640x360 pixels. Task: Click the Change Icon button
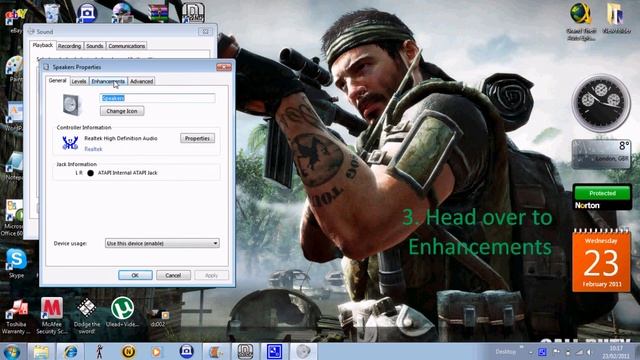pos(122,111)
